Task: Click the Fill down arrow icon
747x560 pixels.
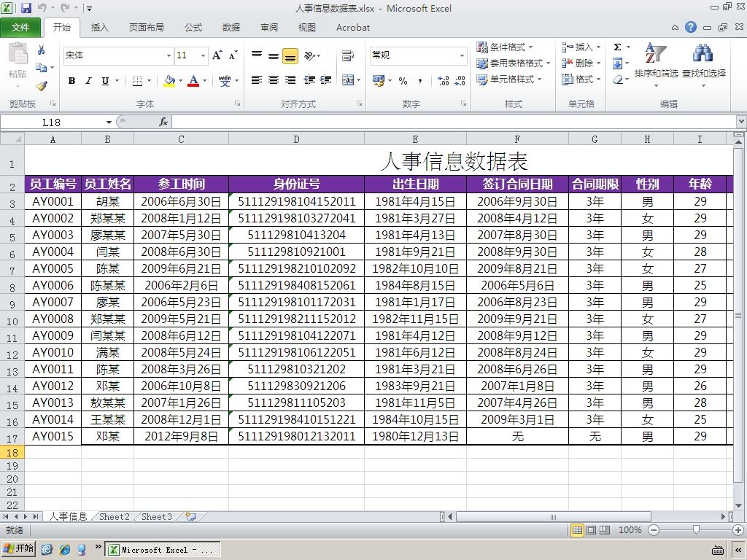Action: click(617, 63)
